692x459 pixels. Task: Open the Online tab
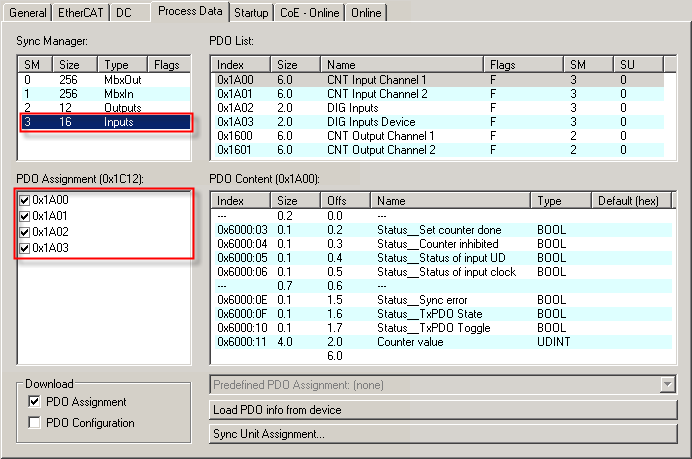coord(366,13)
